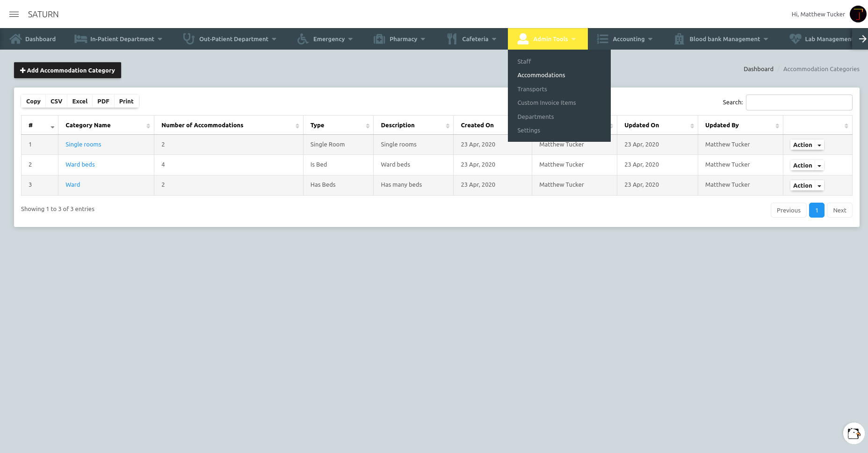Click the Emergency wheelchair icon

click(302, 38)
